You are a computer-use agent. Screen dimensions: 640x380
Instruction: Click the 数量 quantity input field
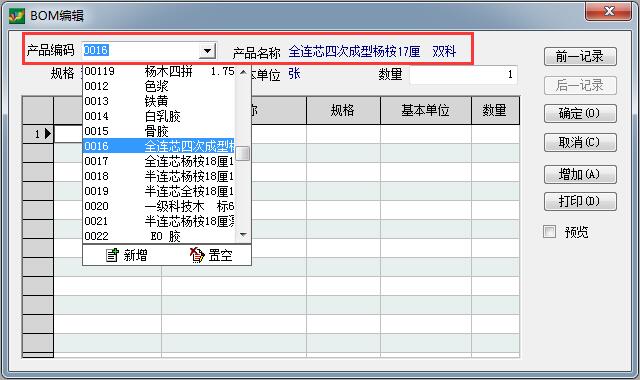point(464,75)
